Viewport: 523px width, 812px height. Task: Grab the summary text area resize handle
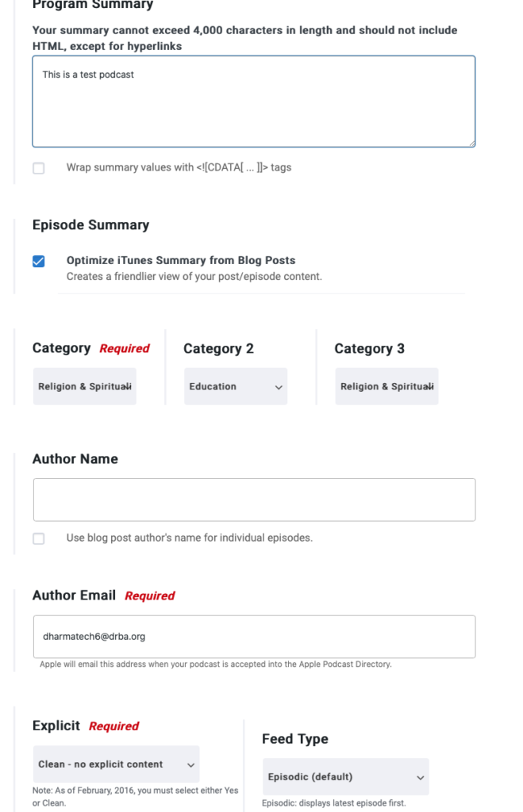click(x=471, y=144)
